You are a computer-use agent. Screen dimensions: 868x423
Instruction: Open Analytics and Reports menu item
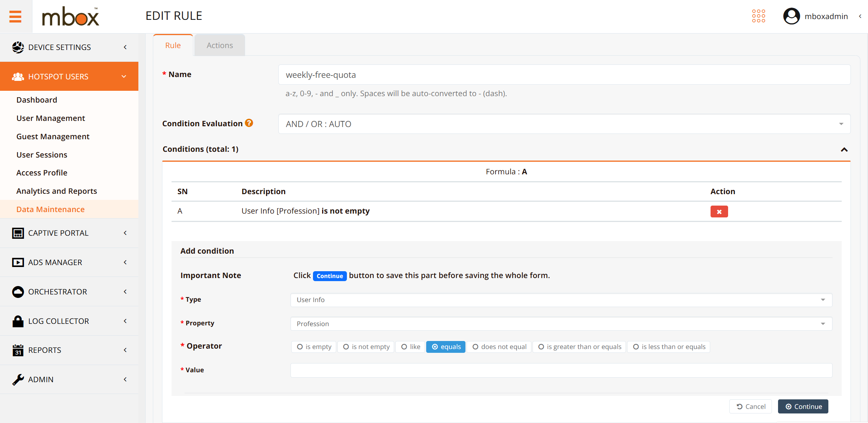pyautogui.click(x=56, y=191)
